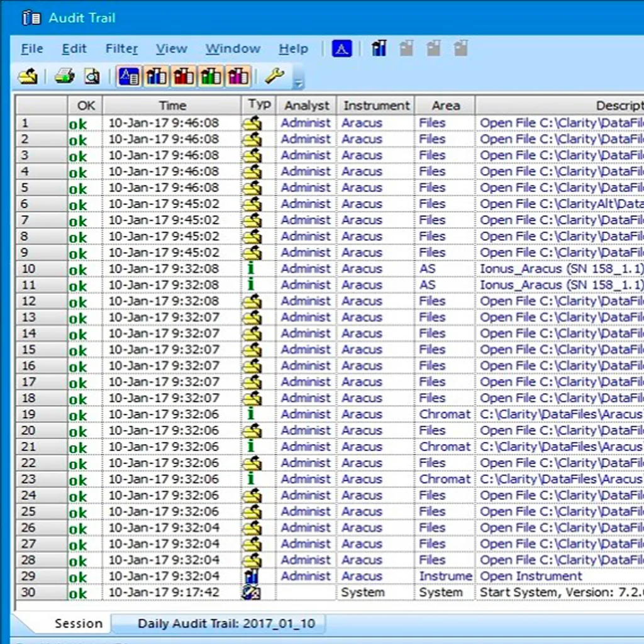Click the info type icon in row 10

coord(251,269)
